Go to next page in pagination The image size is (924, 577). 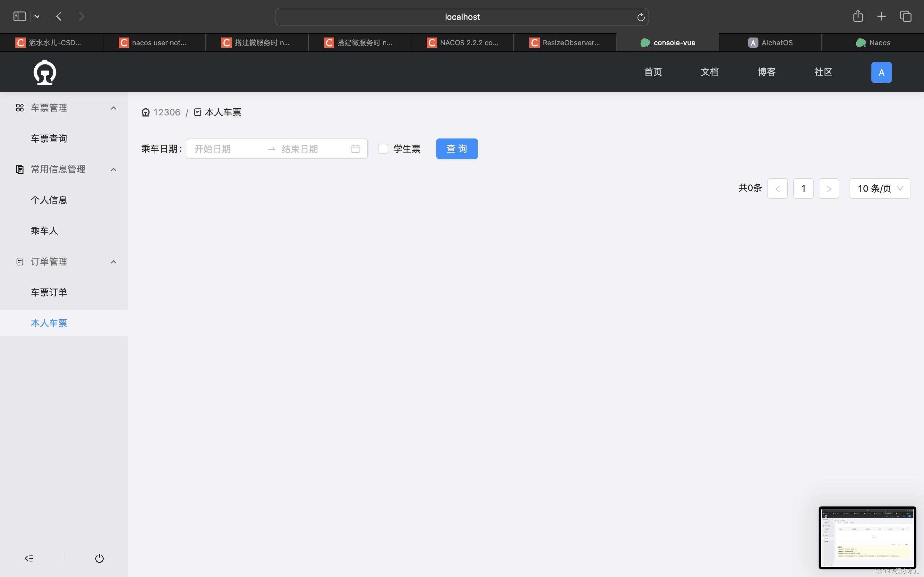(828, 188)
